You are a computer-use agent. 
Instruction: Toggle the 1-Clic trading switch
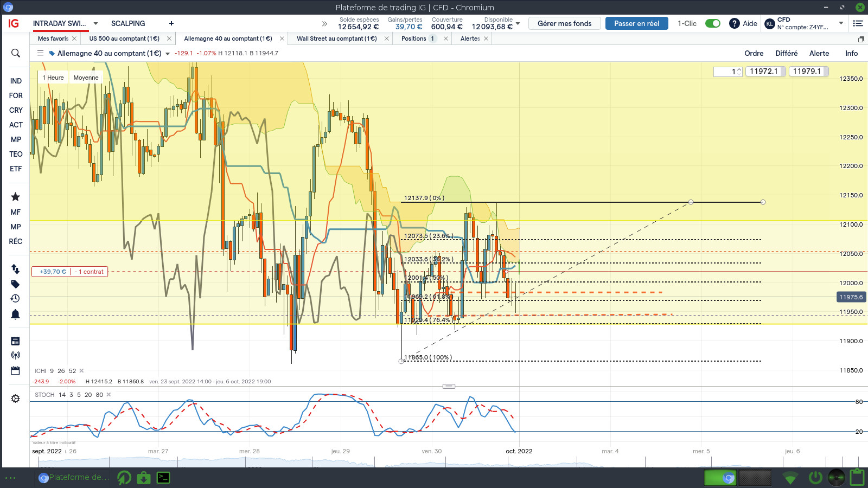(x=712, y=23)
